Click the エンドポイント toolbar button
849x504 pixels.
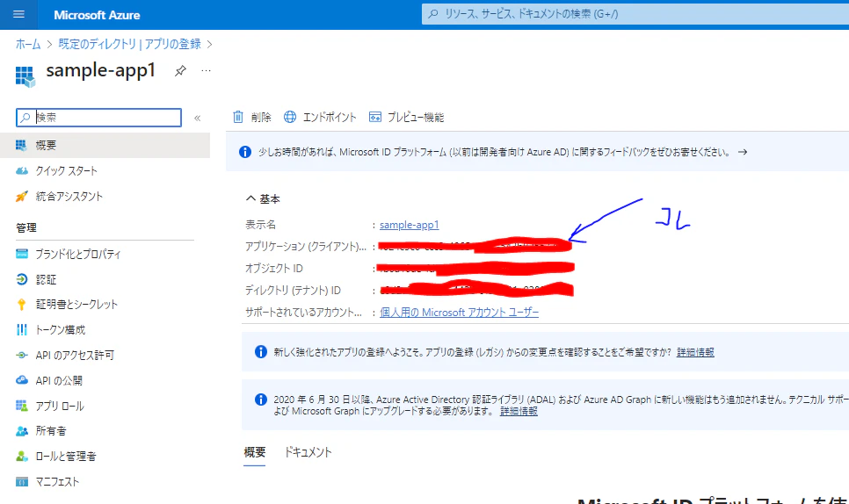click(x=320, y=117)
